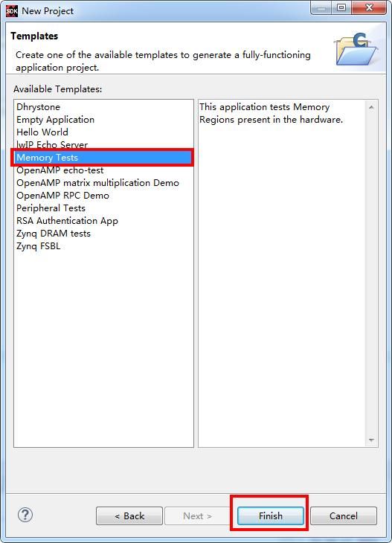Select the highlighted Memory Tests template
Image resolution: width=392 pixels, height=543 pixels.
(x=103, y=158)
